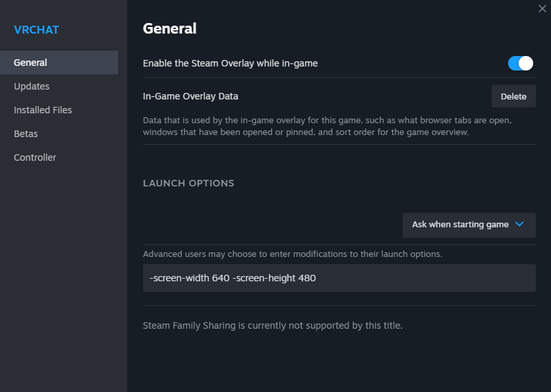The width and height of the screenshot is (551, 392).
Task: Click the Steam Family Sharing notice text
Action: coord(273,325)
